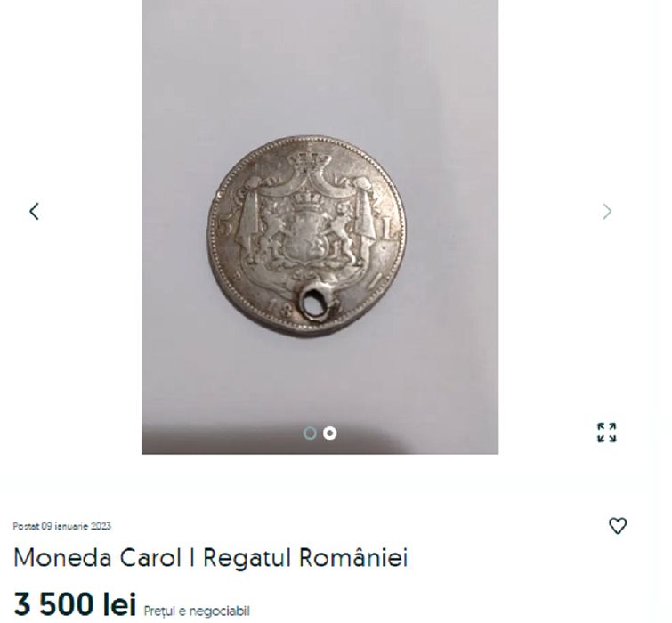Click the left lion supporter on the coin

click(271, 230)
